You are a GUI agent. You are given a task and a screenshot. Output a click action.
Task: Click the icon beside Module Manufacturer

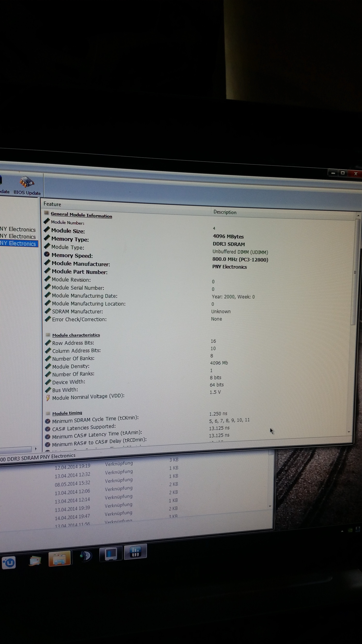(47, 262)
